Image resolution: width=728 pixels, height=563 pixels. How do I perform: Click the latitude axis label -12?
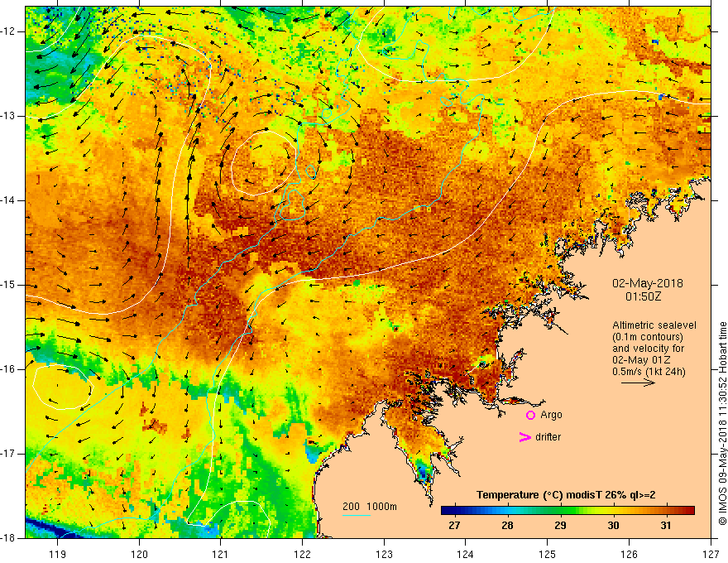click(9, 31)
